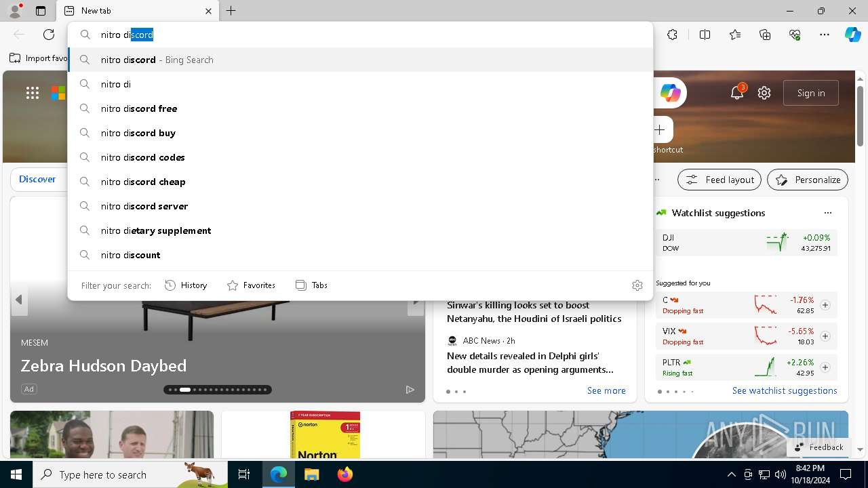The width and height of the screenshot is (868, 488).
Task: Open suggestion settings gear in dropdown
Action: pos(637,285)
